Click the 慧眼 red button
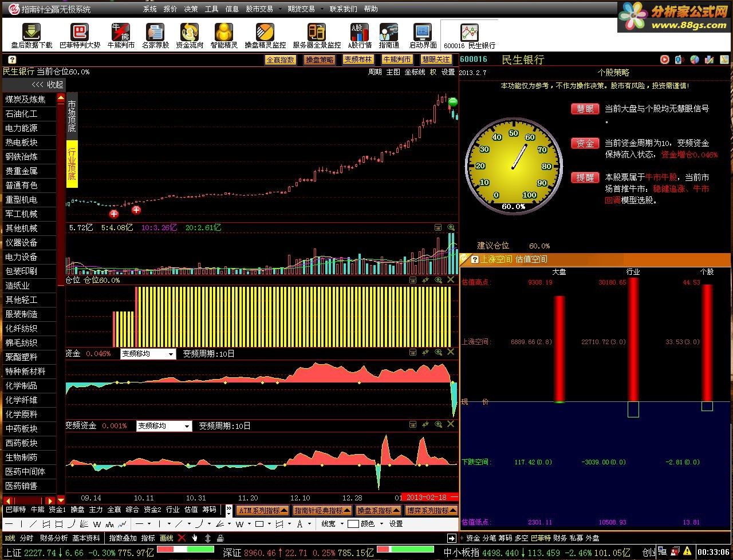This screenshot has height=560, width=733. 585,109
